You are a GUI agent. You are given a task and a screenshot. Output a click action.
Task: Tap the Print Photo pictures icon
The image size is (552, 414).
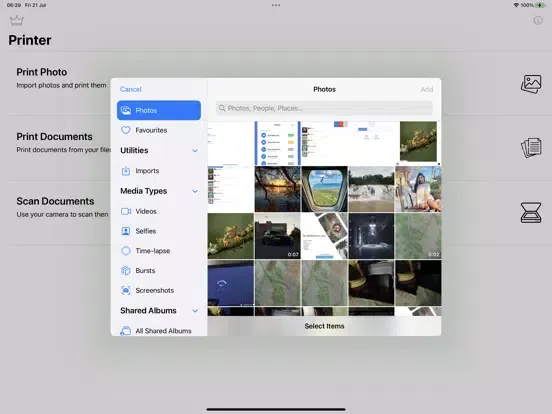pos(531,84)
